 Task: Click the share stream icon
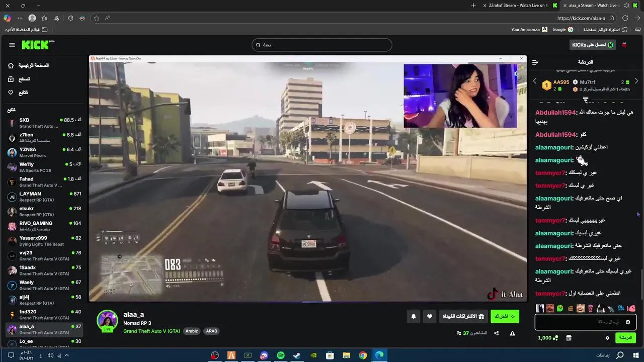pos(497,333)
